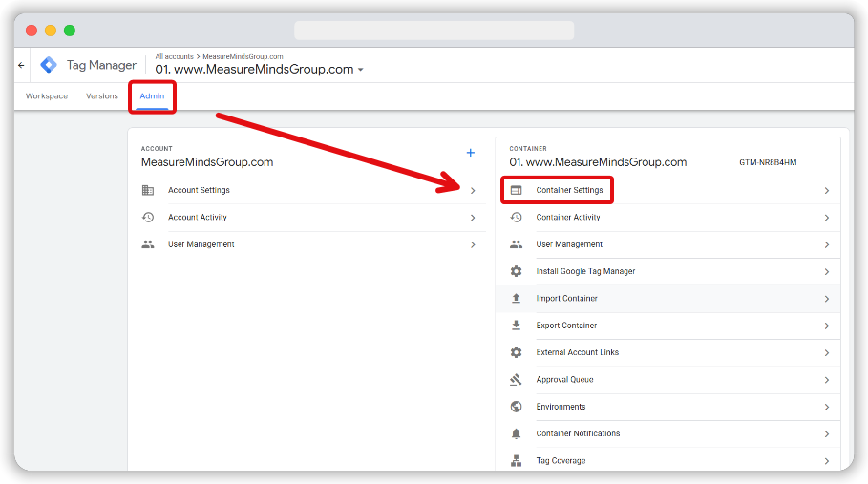Click the Import Container upload icon
The height and width of the screenshot is (484, 868).
click(x=516, y=299)
